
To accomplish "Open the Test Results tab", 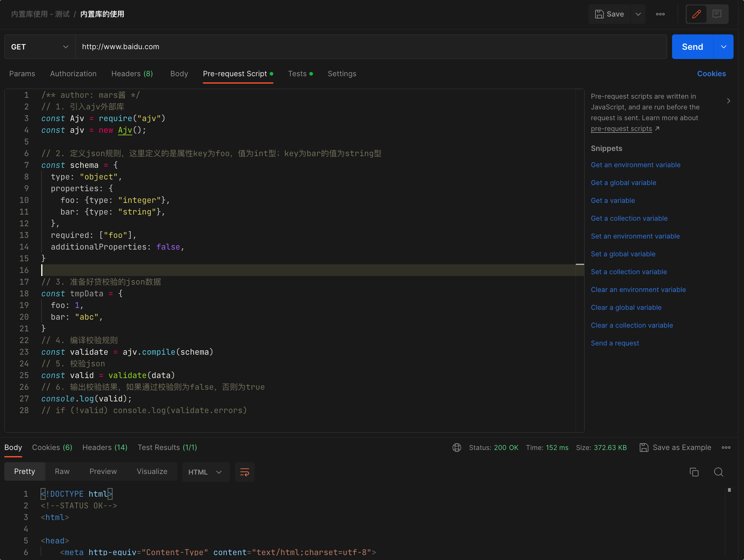I will click(167, 447).
